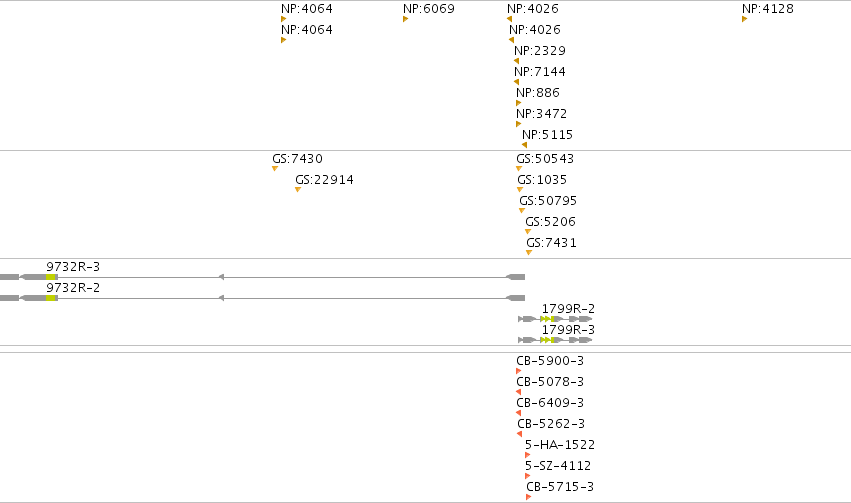
Task: Select the 9732R-3 yellow-green coding exon
Action: click(x=50, y=277)
